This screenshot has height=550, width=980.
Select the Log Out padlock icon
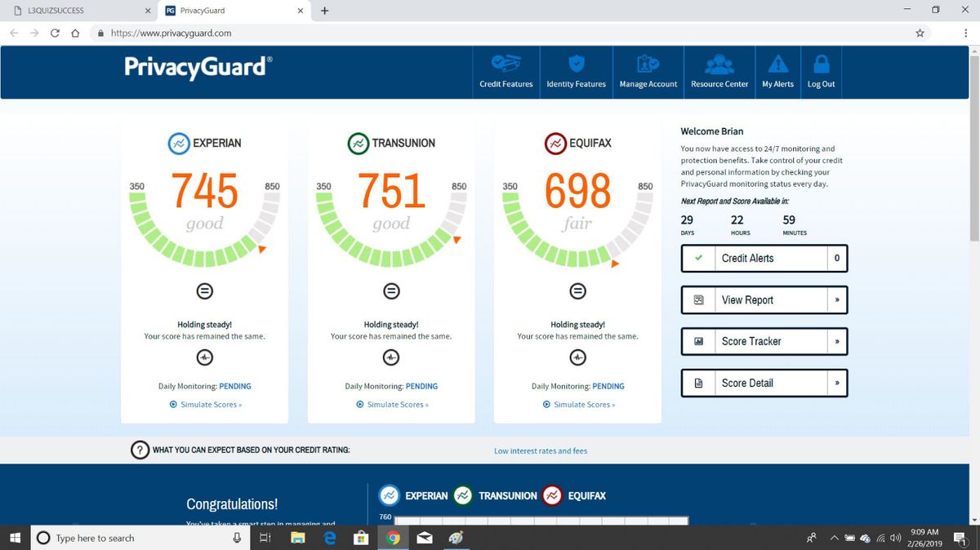pos(821,64)
